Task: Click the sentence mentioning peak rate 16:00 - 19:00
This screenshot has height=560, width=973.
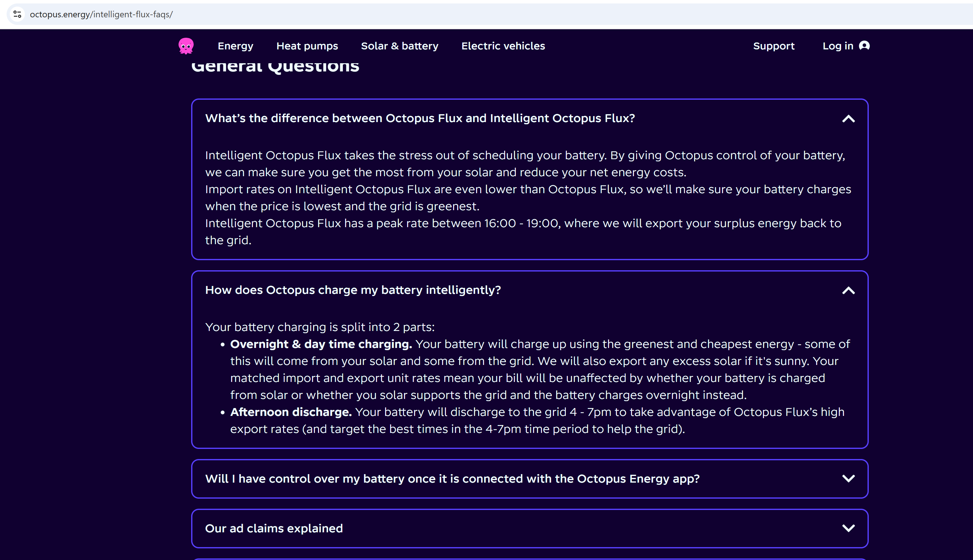Action: point(523,232)
